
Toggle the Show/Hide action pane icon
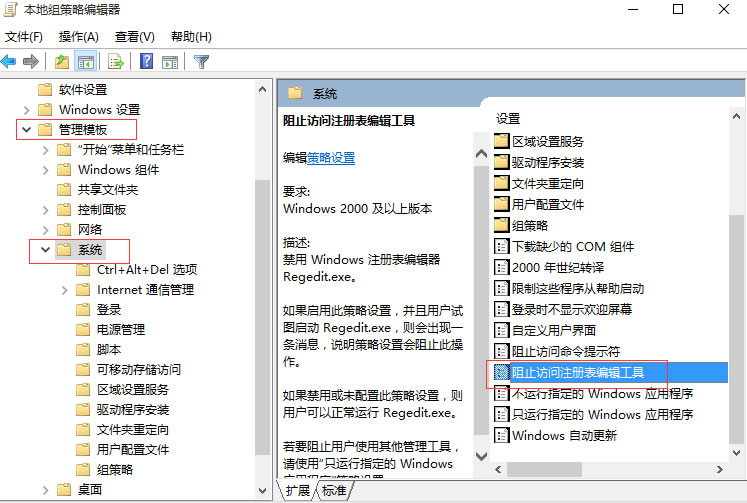[x=169, y=62]
